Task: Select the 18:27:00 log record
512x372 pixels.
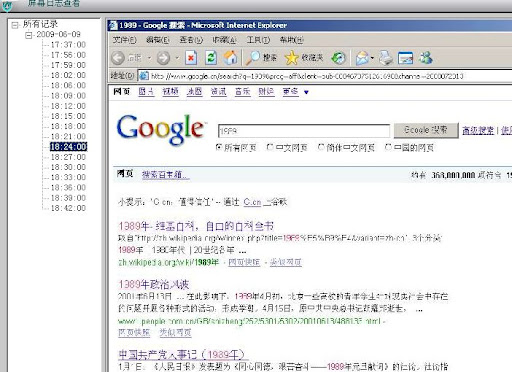Action: pyautogui.click(x=68, y=157)
